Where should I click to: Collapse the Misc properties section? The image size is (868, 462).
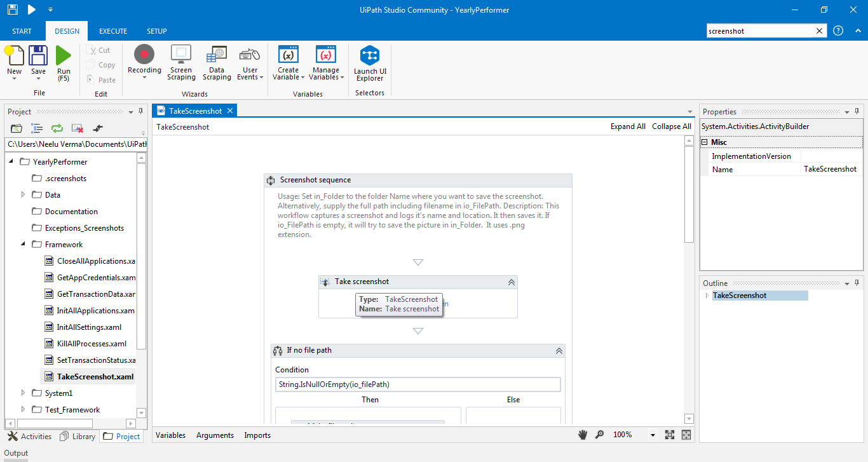(x=704, y=142)
